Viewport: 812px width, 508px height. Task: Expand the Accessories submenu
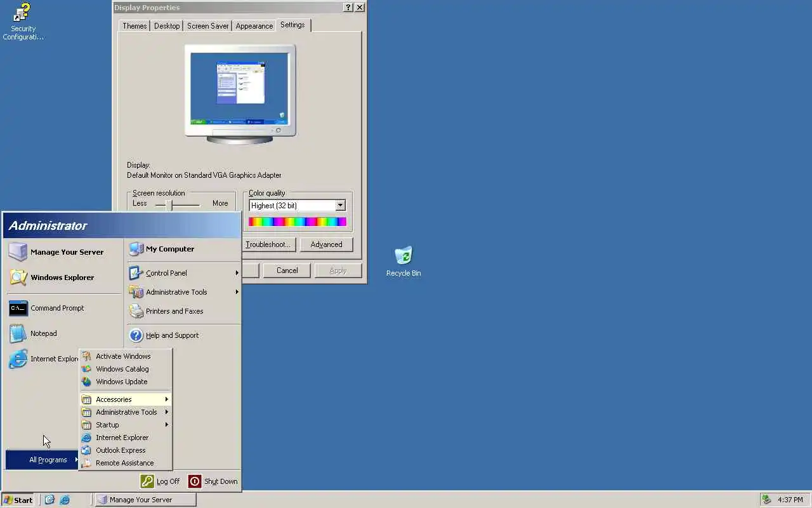pos(126,399)
